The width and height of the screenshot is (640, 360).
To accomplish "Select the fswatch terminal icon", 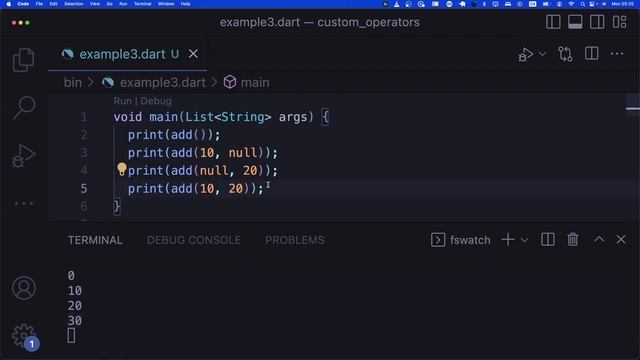I will click(x=438, y=240).
